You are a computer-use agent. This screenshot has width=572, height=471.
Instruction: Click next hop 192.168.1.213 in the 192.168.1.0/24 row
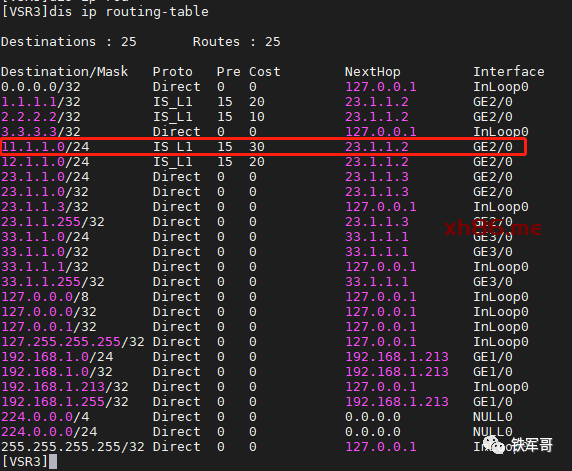397,356
